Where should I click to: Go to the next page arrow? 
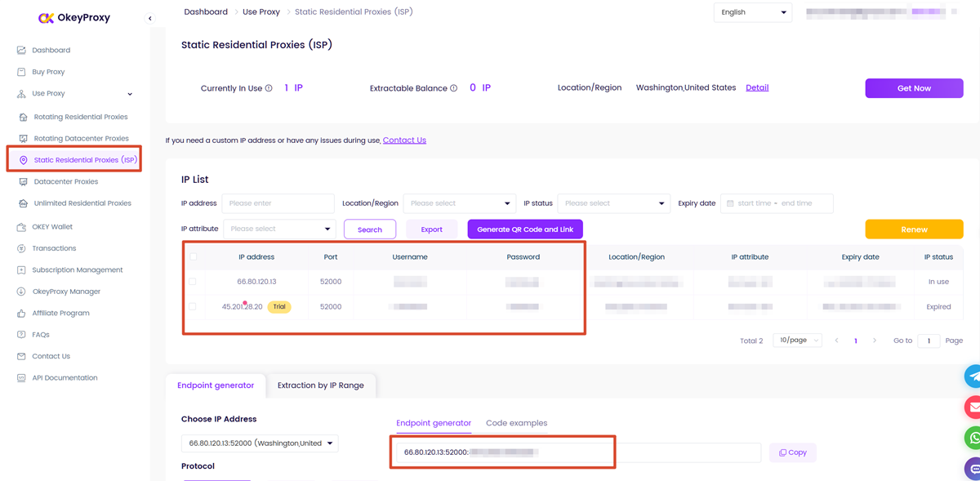tap(875, 341)
